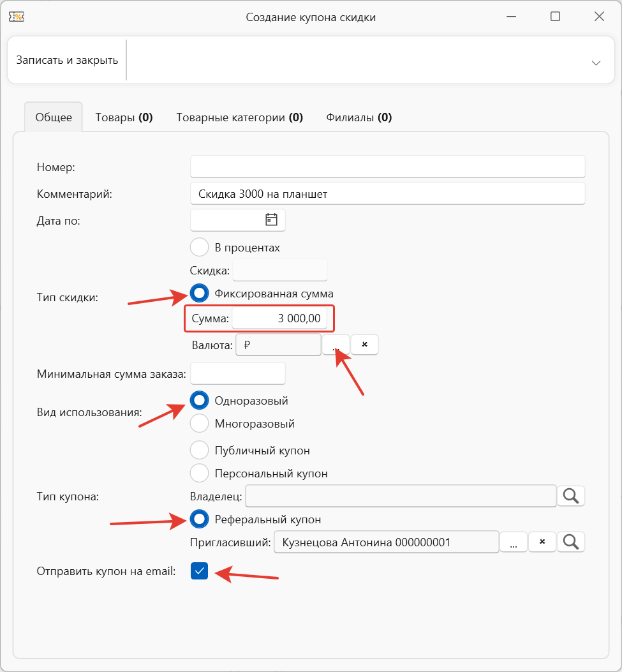Clear the Пригласивший field with the x button

(x=542, y=542)
